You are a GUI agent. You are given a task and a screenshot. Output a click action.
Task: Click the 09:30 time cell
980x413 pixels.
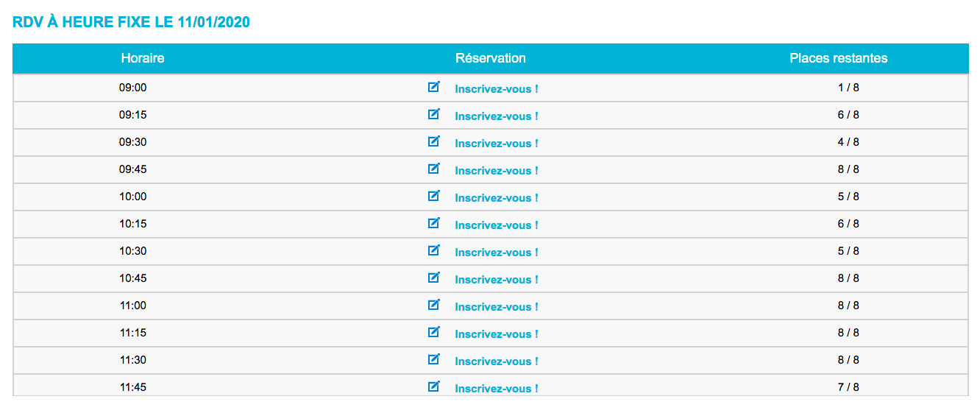click(133, 142)
